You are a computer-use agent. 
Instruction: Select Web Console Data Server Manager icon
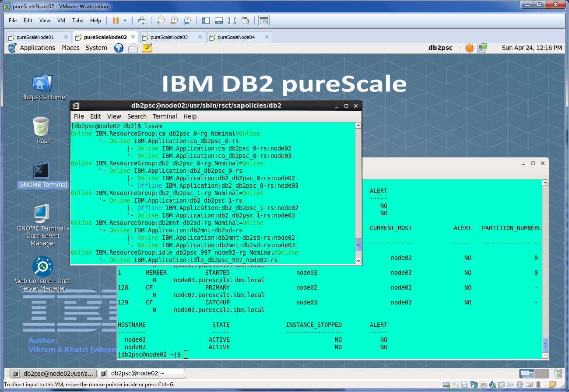tap(43, 274)
